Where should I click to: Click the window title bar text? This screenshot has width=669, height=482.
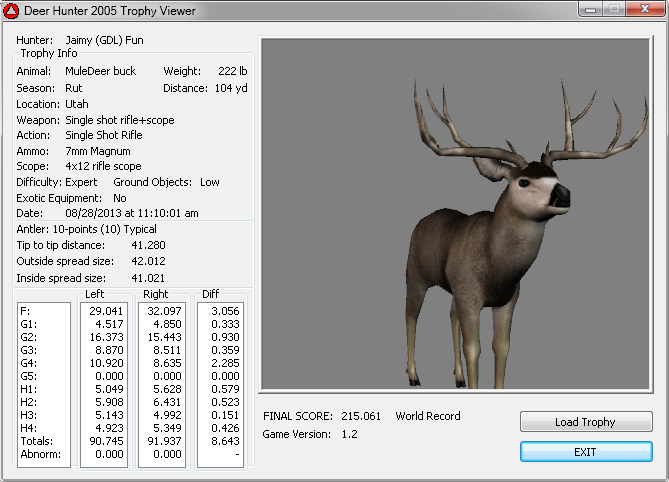109,11
